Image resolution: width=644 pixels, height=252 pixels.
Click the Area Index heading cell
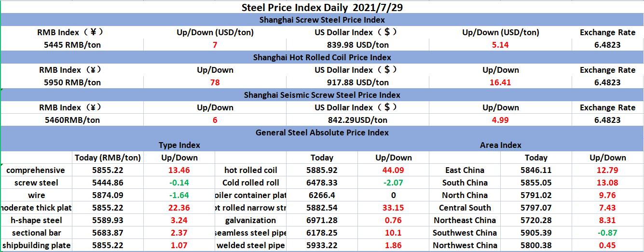(500, 145)
